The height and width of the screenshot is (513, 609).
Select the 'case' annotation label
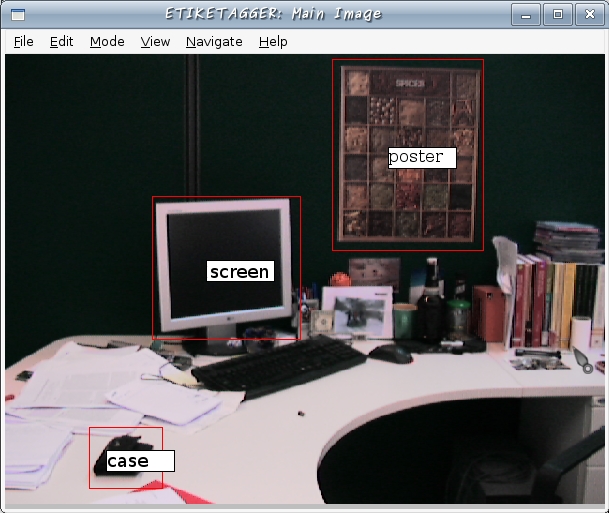(141, 461)
